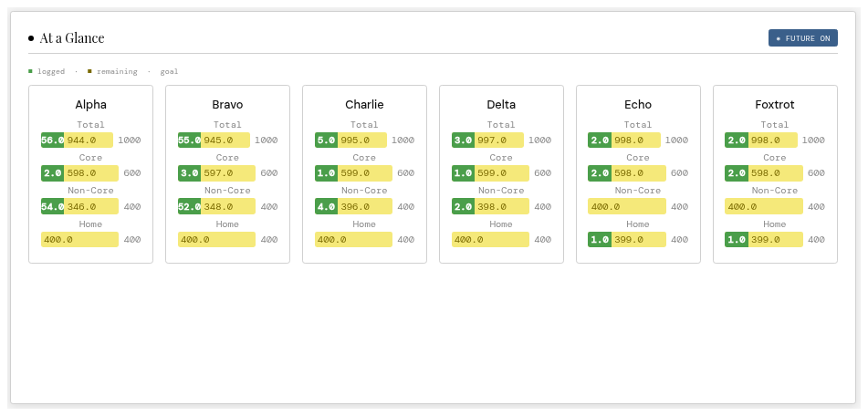The height and width of the screenshot is (416, 868).
Task: Click Echo's 2.0 Total logged segment
Action: [x=600, y=140]
